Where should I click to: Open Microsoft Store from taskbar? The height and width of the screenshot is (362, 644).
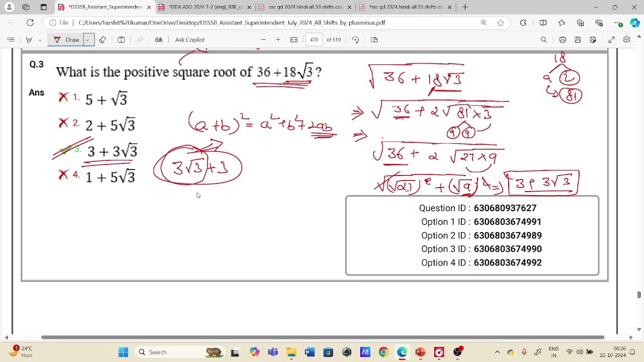coord(328,352)
